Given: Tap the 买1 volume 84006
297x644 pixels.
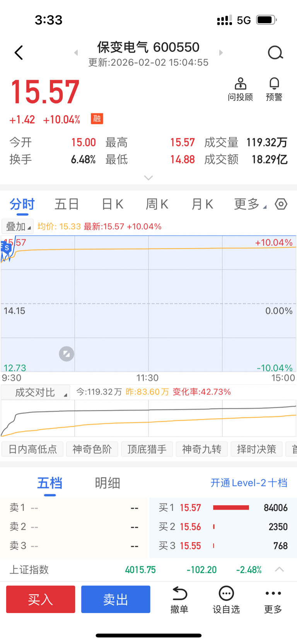Looking at the screenshot, I should point(276,508).
